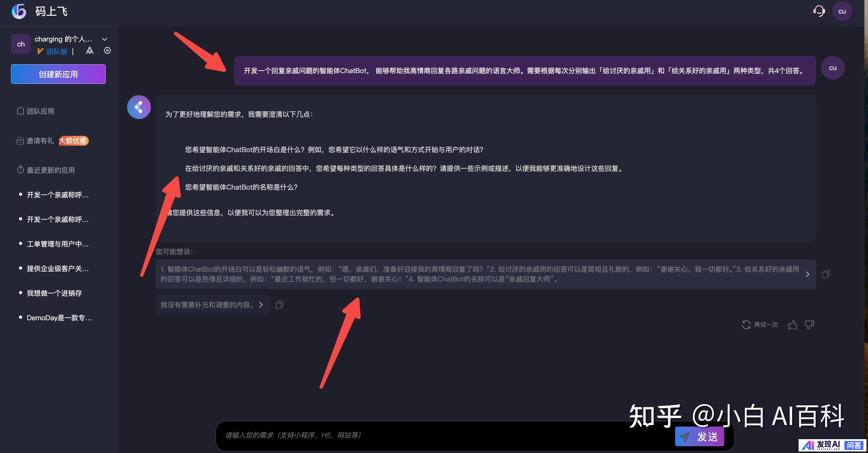
Task: Send the long suggested reply with its arrow
Action: [807, 274]
